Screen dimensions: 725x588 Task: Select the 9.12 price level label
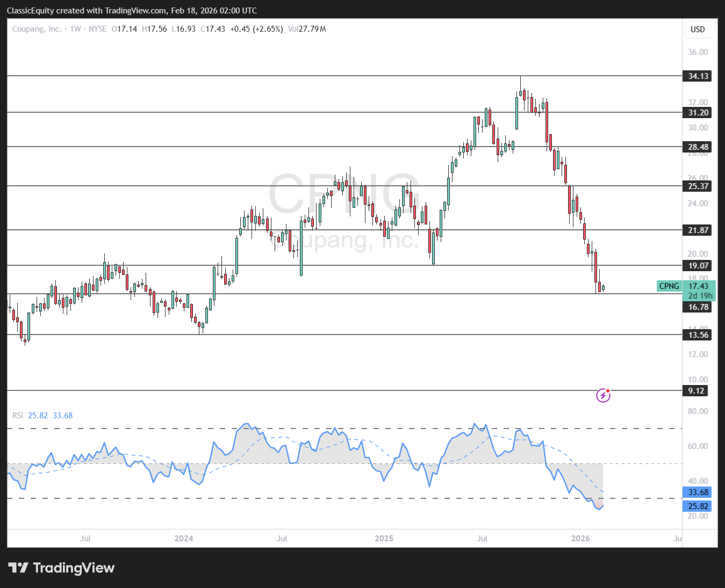coord(696,391)
